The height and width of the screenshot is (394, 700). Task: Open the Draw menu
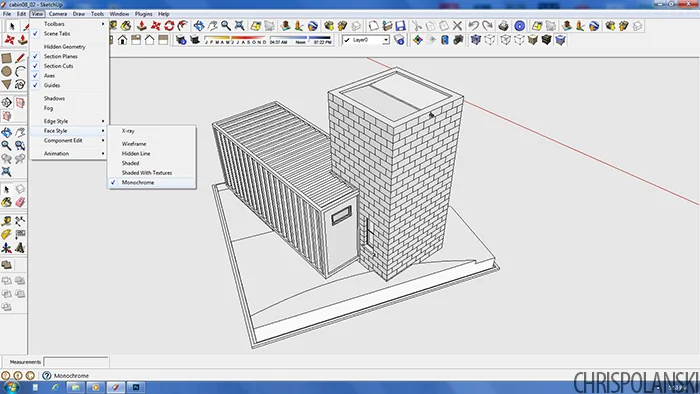79,14
